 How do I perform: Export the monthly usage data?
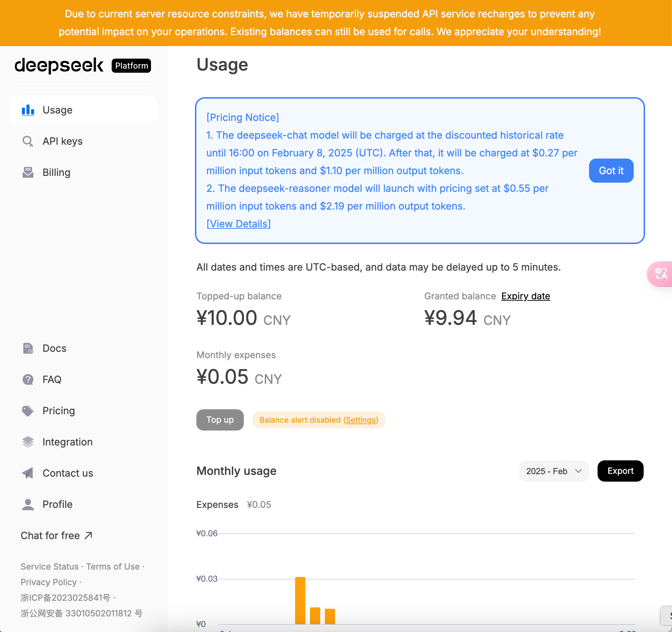[620, 471]
